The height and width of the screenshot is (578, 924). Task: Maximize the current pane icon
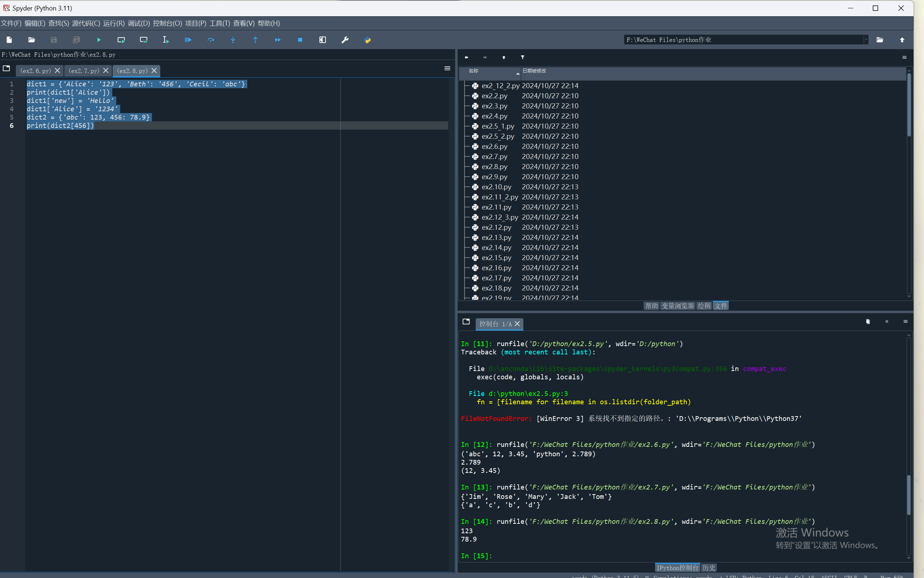click(x=323, y=40)
